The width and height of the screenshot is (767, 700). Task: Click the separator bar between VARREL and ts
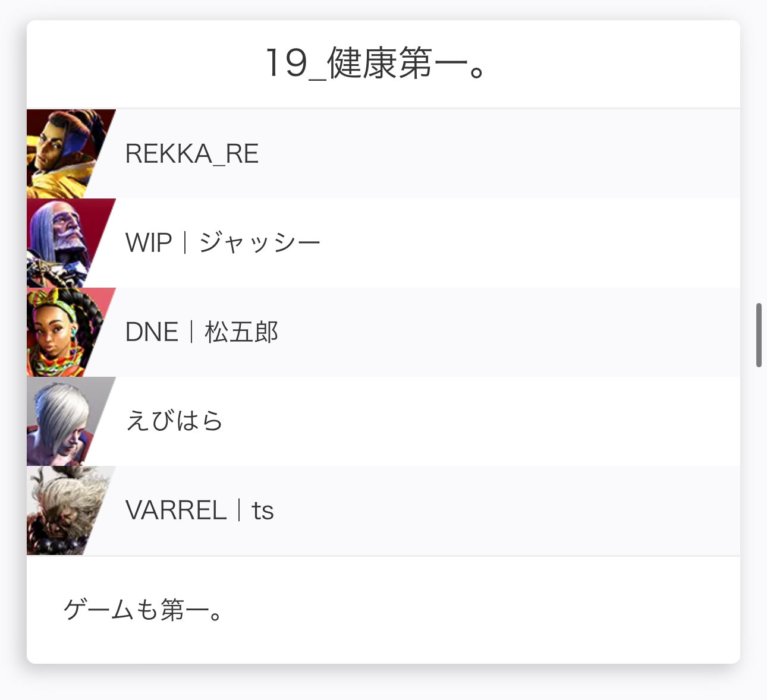(x=239, y=510)
